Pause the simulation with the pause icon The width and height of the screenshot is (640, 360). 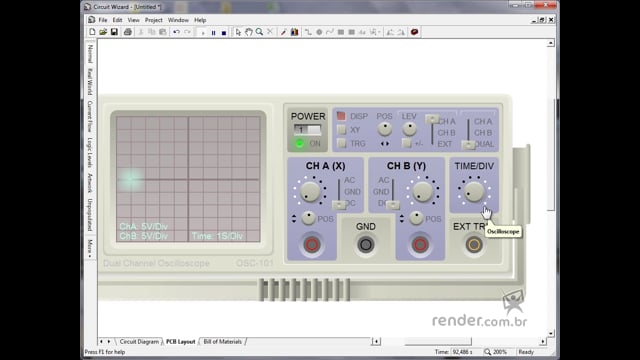pyautogui.click(x=213, y=32)
